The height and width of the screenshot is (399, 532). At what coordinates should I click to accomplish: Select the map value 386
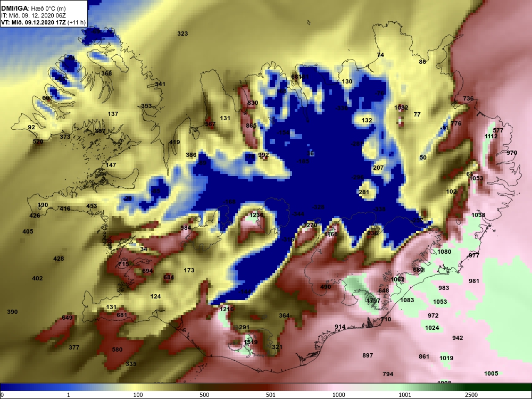(191, 155)
